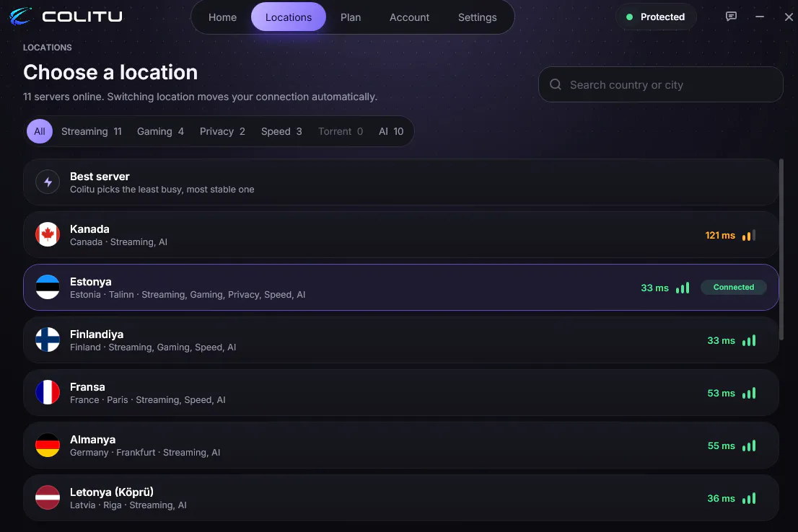Viewport: 798px width, 532px height.
Task: Open the Plan tab
Action: pyautogui.click(x=351, y=17)
